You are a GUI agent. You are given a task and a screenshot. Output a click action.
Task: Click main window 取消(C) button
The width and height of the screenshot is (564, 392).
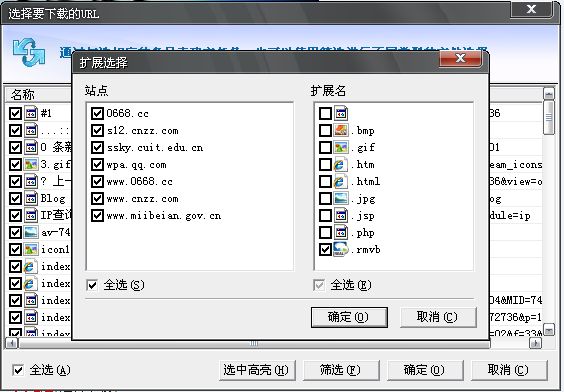[x=509, y=370]
